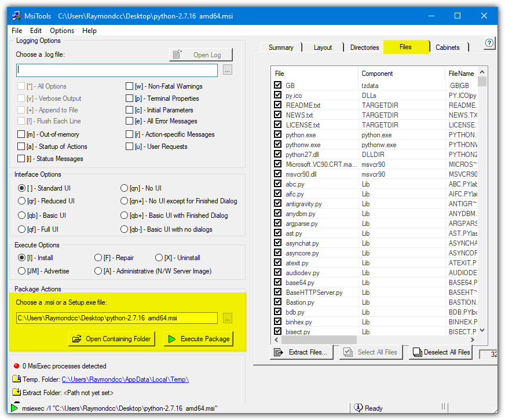Select the BaseHTTPServer.py file name
505x420 pixels.
click(x=314, y=293)
